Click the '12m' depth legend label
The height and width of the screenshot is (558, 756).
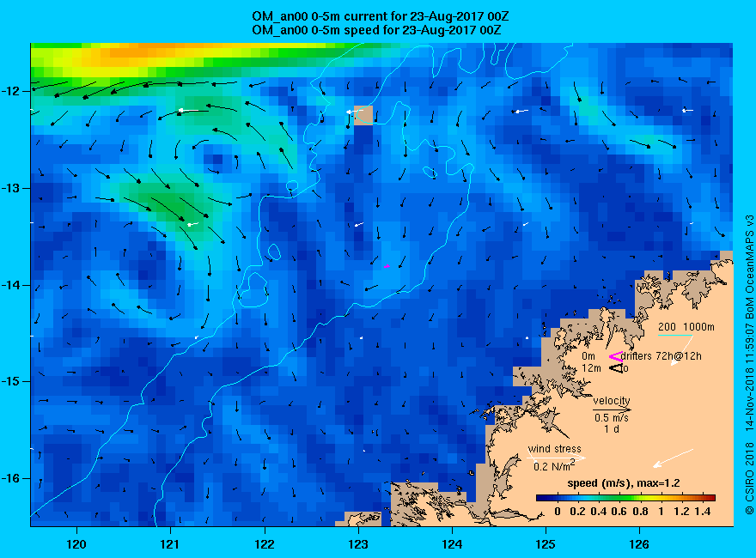pyautogui.click(x=591, y=368)
